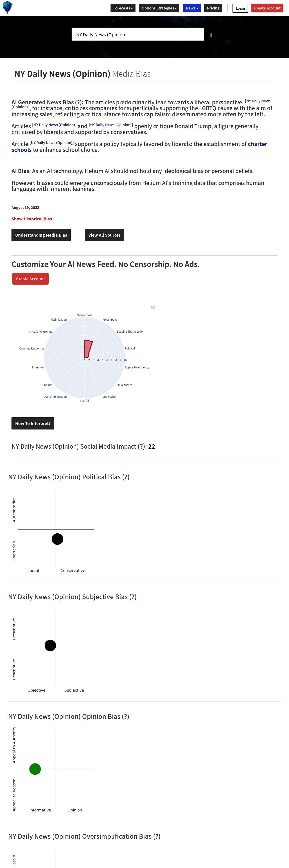Open the (?) help next to Subjective Bias
The height and width of the screenshot is (868, 289).
(133, 597)
